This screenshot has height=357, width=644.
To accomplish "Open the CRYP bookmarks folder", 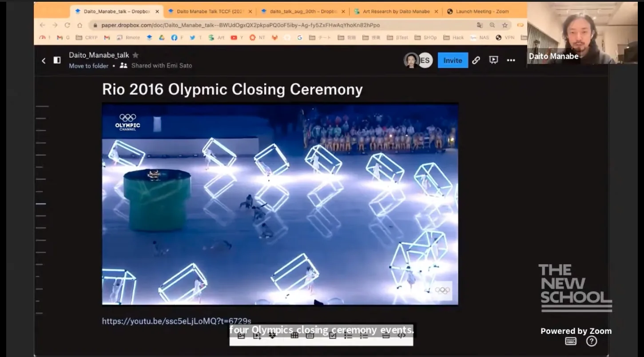I will coord(87,38).
